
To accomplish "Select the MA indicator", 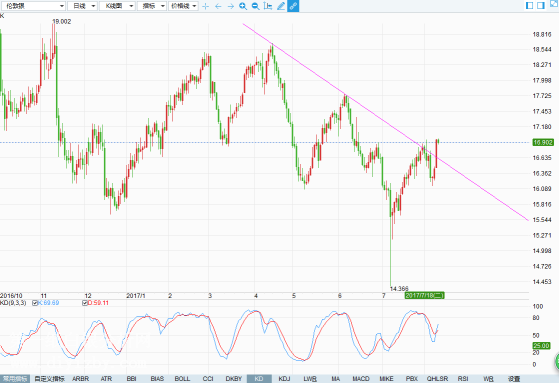I will pyautogui.click(x=335, y=379).
